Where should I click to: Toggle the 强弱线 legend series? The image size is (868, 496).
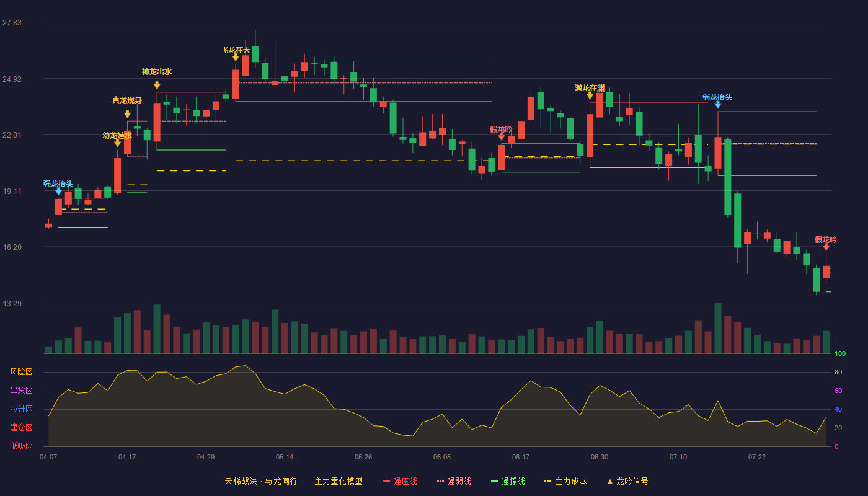click(x=454, y=481)
